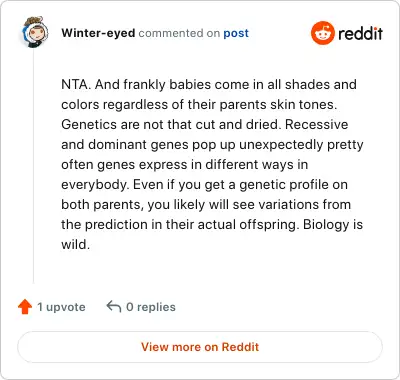Click the 'View more on Reddit' button
The image size is (400, 380).
tap(200, 347)
